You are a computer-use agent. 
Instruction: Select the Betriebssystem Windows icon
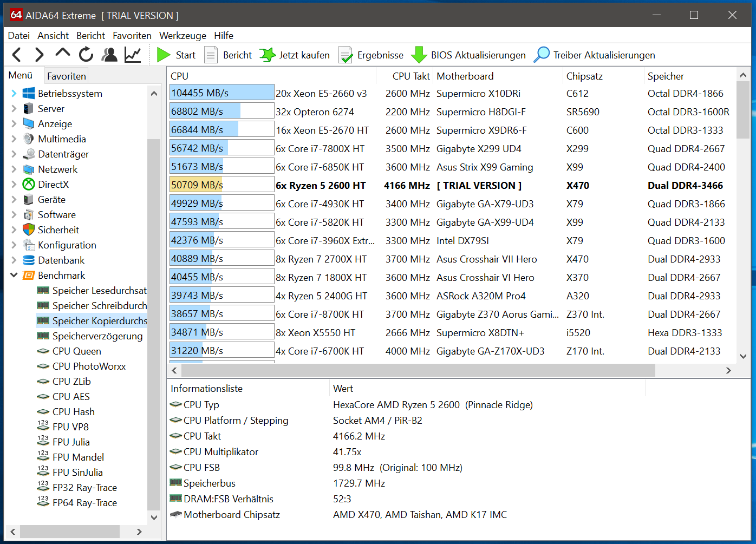pyautogui.click(x=29, y=93)
